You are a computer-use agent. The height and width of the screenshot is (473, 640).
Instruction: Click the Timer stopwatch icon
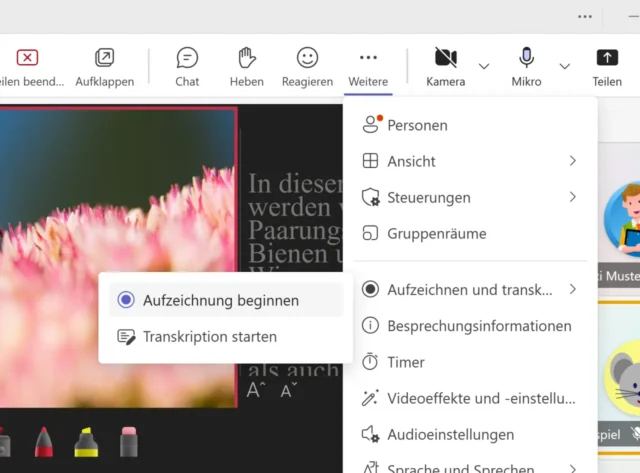[370, 362]
